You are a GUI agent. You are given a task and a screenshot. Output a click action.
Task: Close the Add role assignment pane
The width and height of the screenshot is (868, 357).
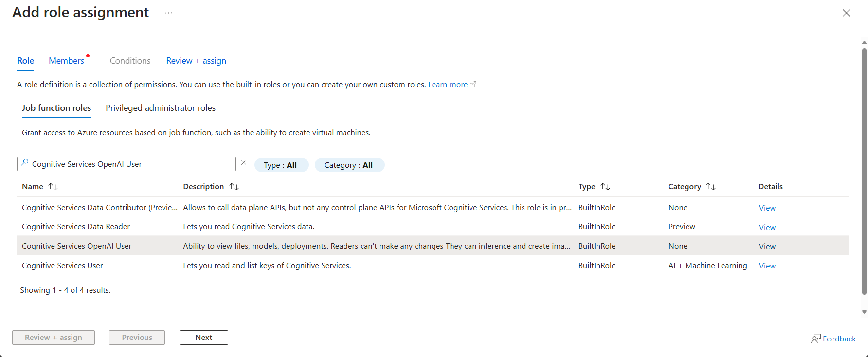[846, 13]
